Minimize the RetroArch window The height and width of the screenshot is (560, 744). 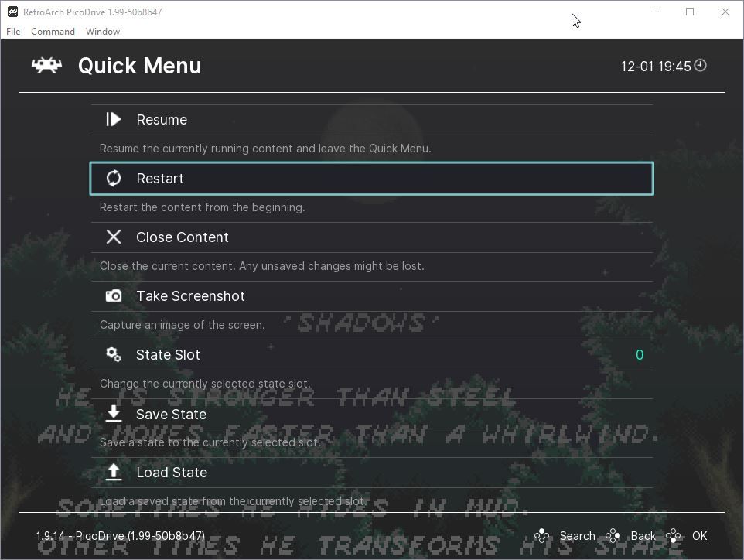(x=655, y=12)
